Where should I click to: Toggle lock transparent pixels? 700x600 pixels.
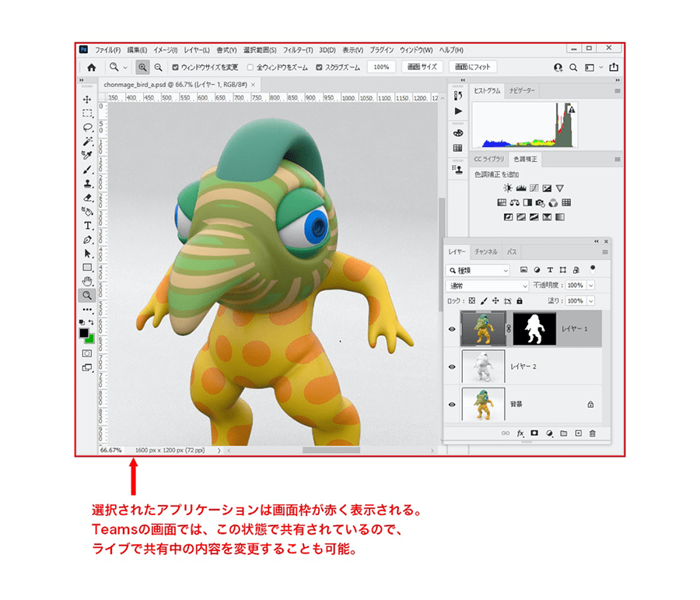coord(472,301)
